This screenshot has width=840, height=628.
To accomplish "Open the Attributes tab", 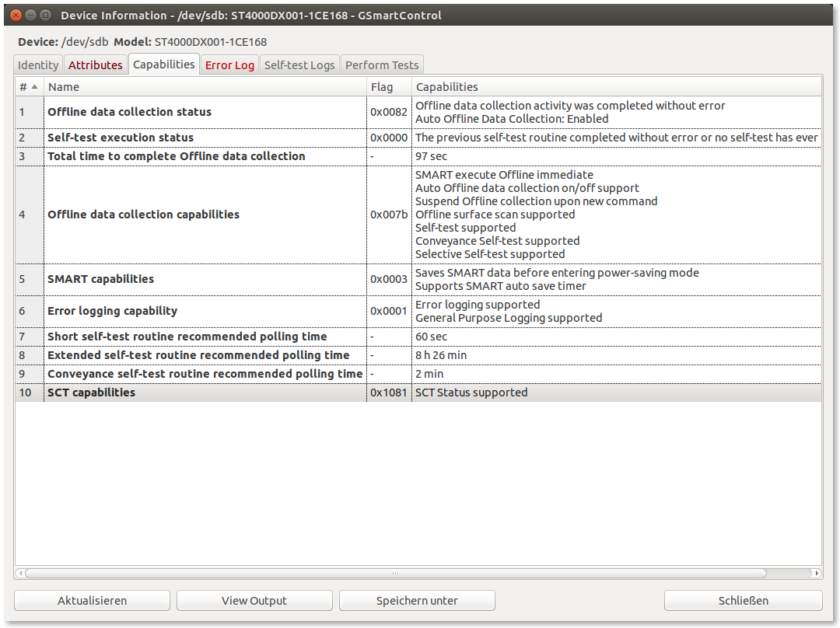I will pos(96,65).
